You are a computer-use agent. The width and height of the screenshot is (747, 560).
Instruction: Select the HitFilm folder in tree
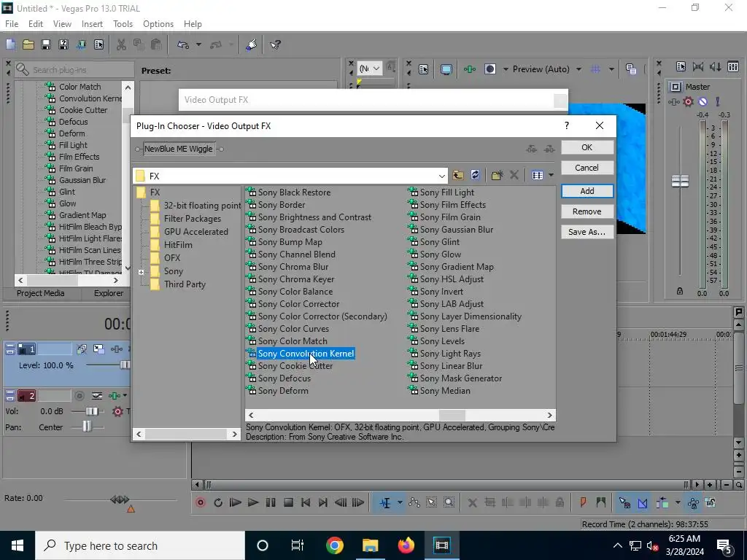click(178, 245)
